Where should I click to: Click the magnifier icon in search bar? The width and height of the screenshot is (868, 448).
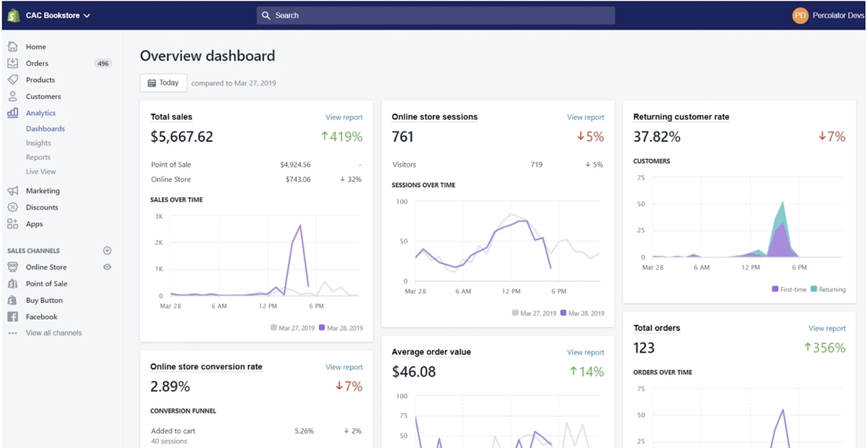coord(266,15)
